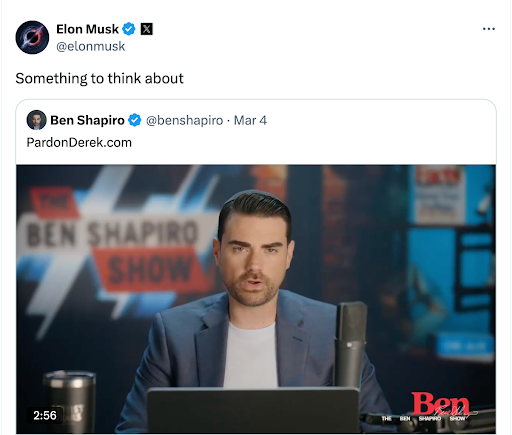Click the 2:56 video duration badge
The image size is (512, 435).
click(x=45, y=415)
